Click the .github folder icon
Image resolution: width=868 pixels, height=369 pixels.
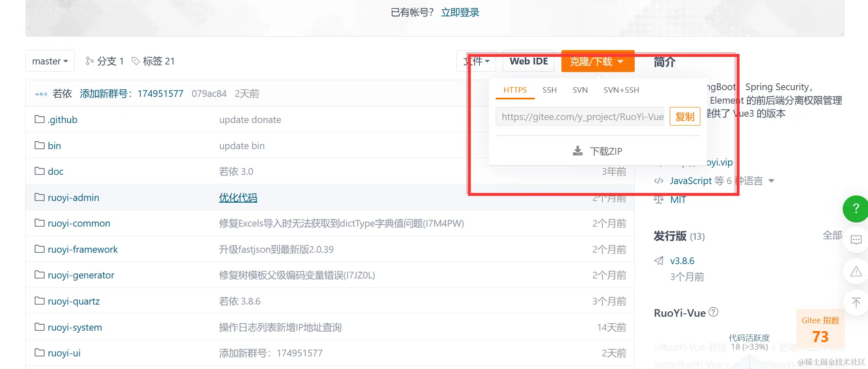(40, 119)
